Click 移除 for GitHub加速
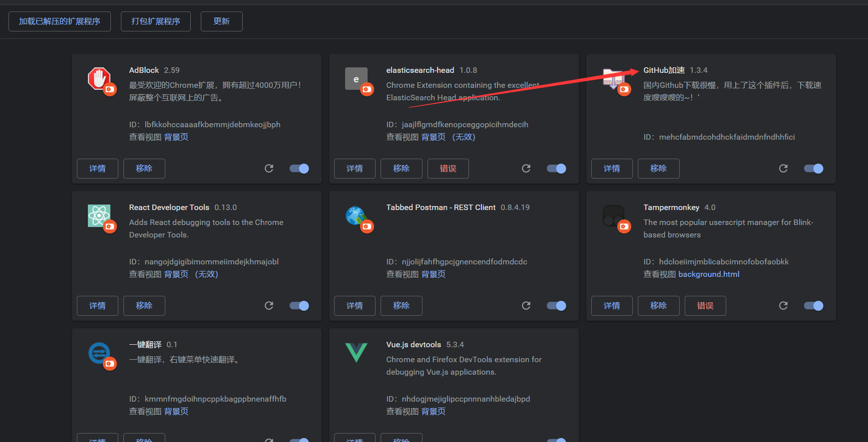The image size is (868, 442). (x=659, y=169)
